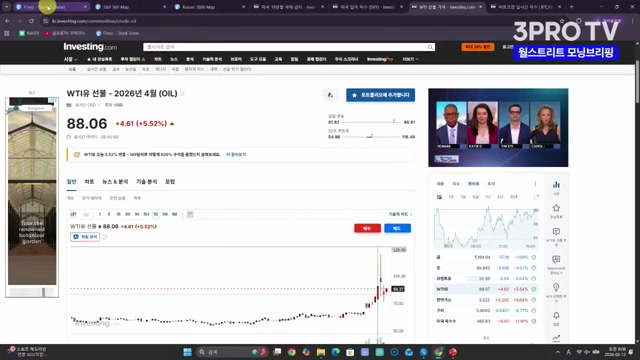
Task: Select the candlestick chart type icon
Action: [73, 214]
